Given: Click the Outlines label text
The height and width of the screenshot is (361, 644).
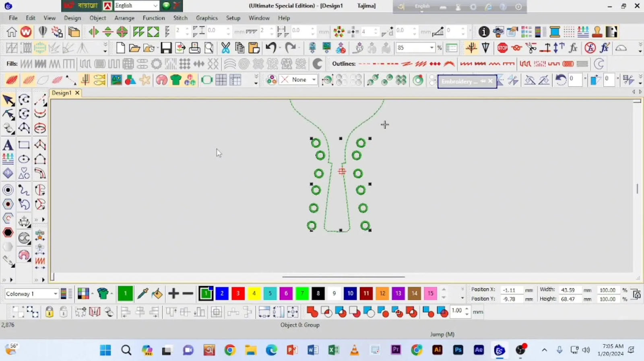Looking at the screenshot, I should [344, 64].
